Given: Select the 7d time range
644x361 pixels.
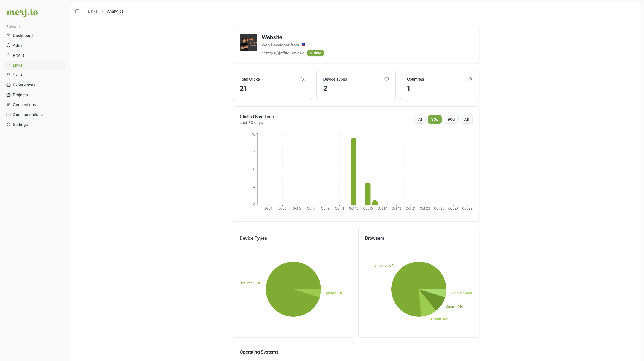Looking at the screenshot, I should (420, 119).
